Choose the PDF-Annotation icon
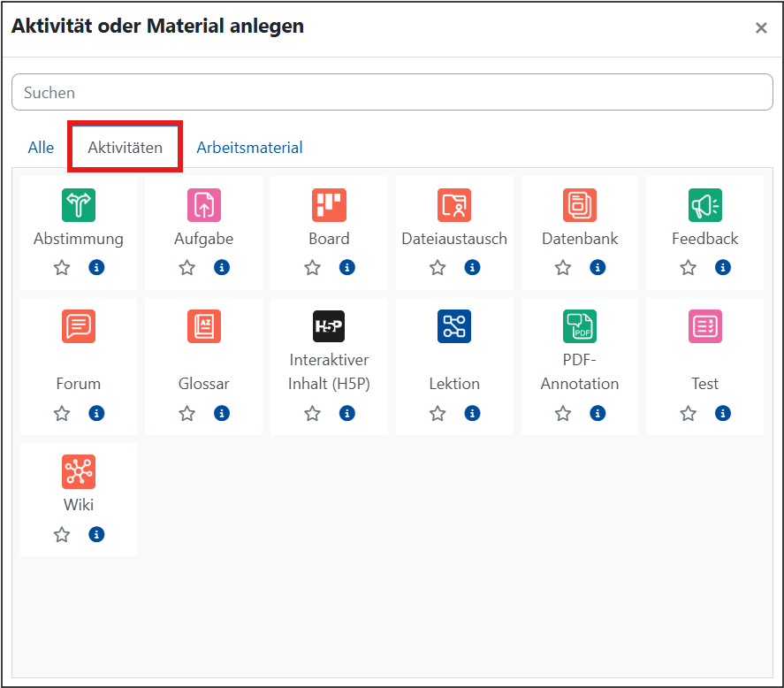The height and width of the screenshot is (688, 784). point(580,326)
